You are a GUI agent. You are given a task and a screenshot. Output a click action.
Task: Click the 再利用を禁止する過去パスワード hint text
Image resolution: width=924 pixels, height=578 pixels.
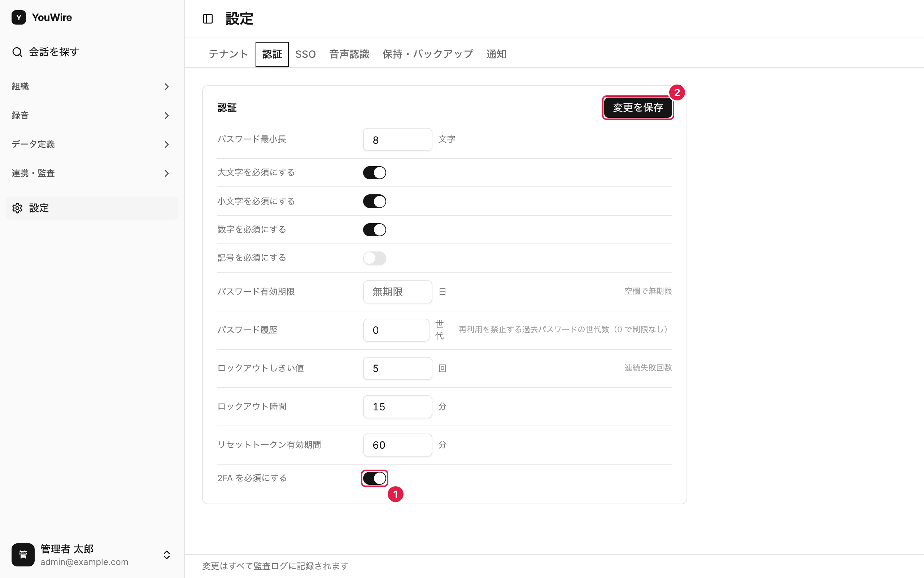point(563,329)
